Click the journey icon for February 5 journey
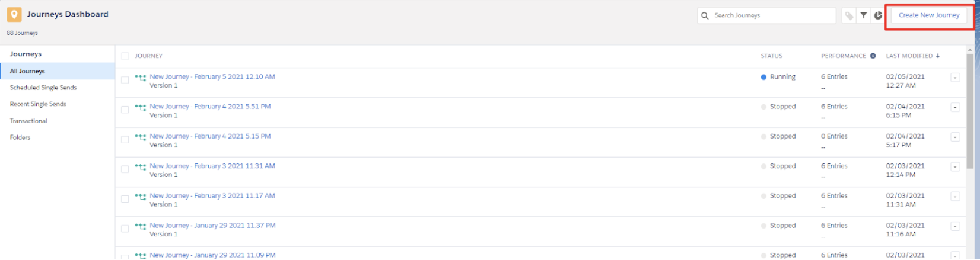The height and width of the screenshot is (260, 980). tap(140, 77)
